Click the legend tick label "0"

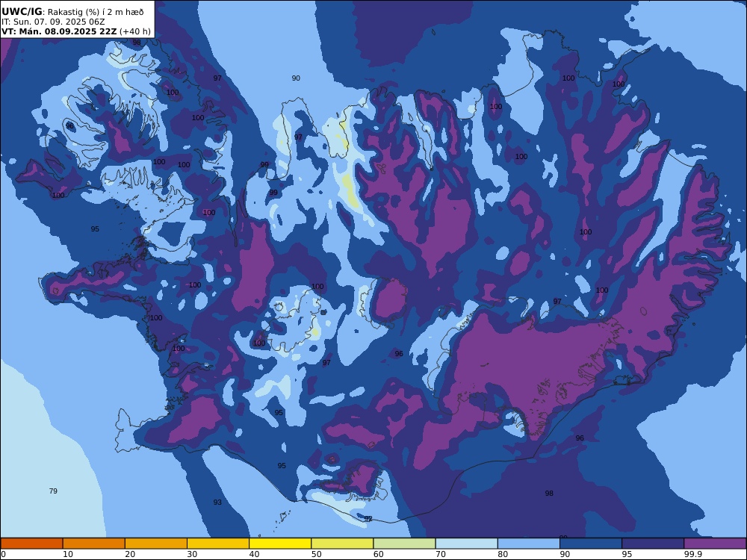coord(3,554)
